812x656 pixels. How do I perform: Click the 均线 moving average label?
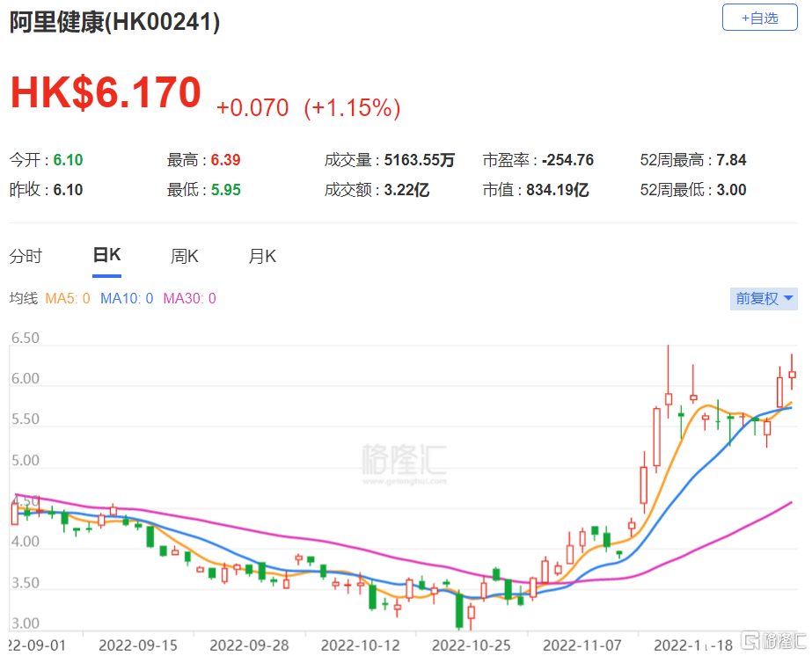click(23, 298)
